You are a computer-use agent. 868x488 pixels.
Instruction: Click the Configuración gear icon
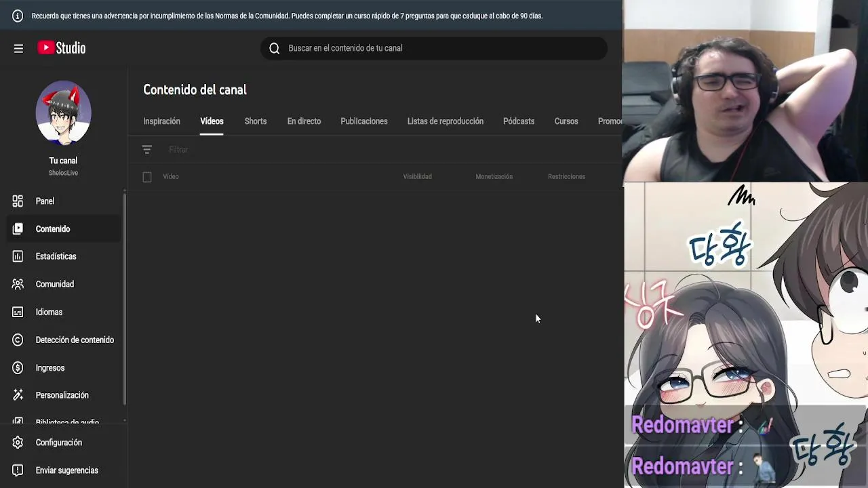point(18,443)
